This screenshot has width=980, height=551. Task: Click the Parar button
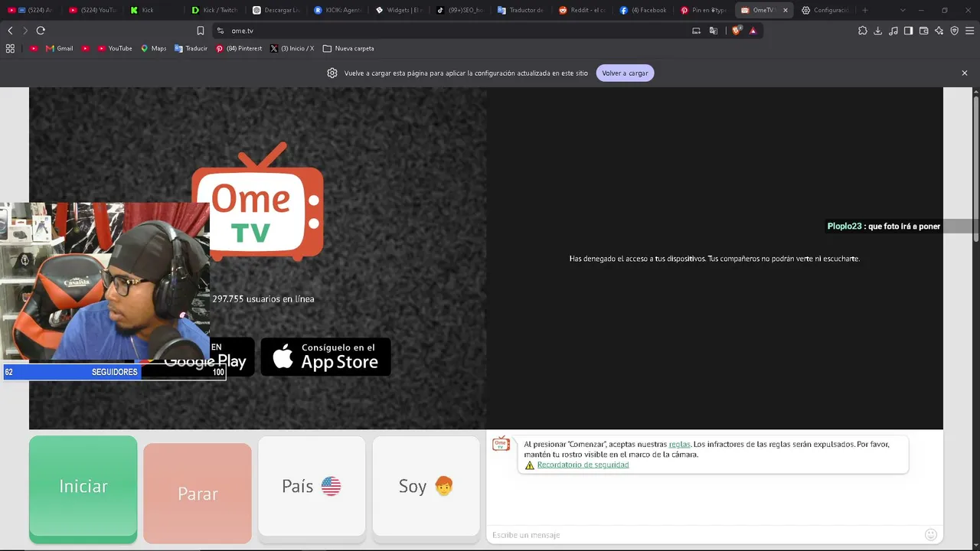pos(198,494)
